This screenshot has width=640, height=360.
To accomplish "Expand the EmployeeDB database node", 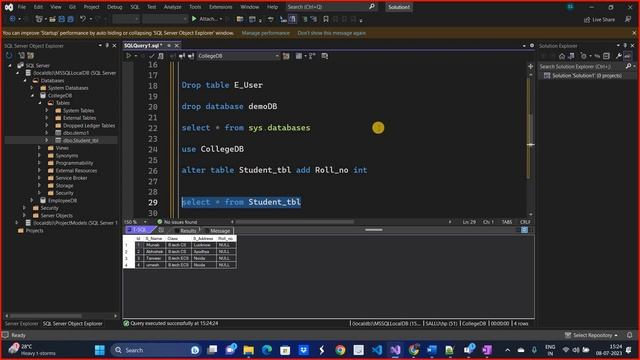I will coord(32,200).
